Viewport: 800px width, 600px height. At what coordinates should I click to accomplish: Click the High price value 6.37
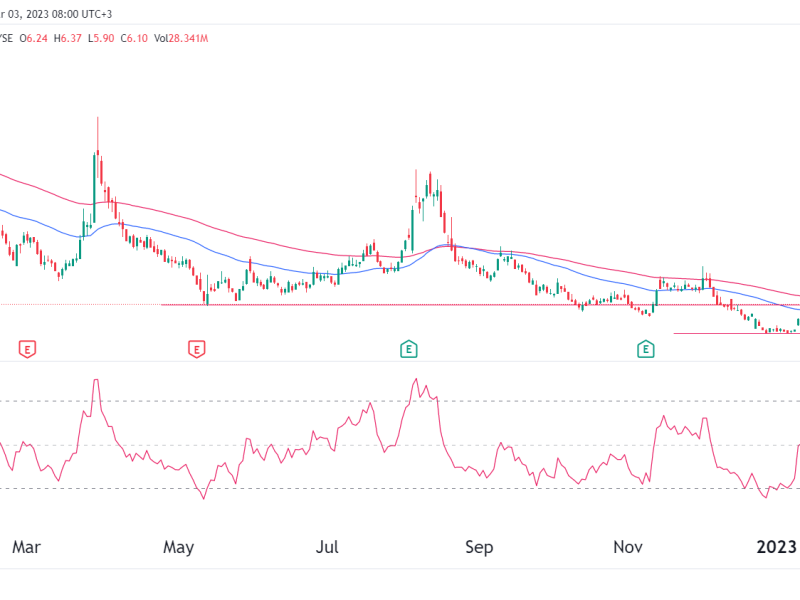coord(70,38)
